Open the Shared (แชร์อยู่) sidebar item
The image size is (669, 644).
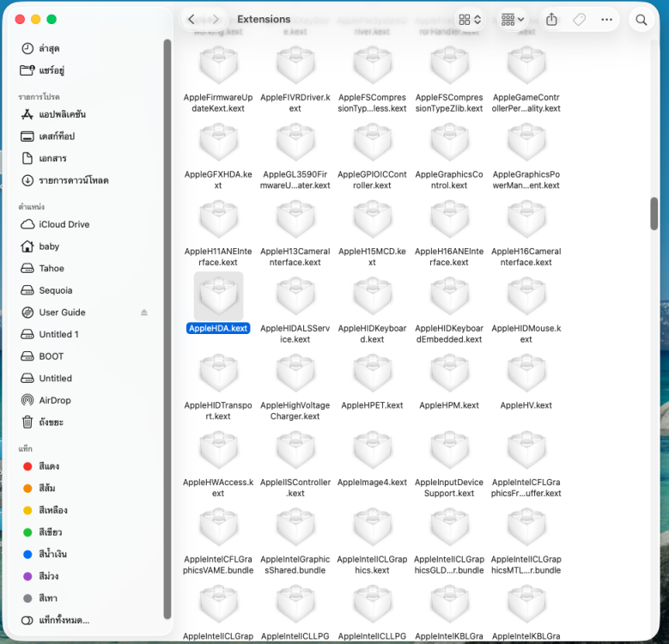85,70
